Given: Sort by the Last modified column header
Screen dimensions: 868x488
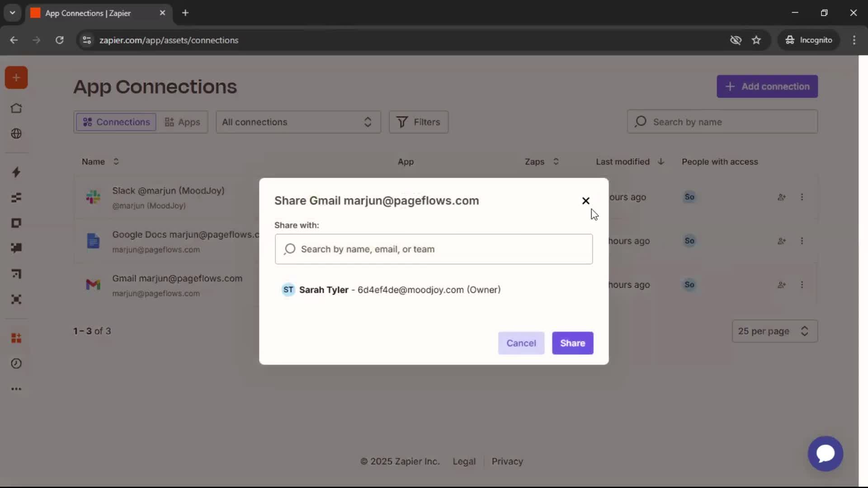Looking at the screenshot, I should pos(630,162).
